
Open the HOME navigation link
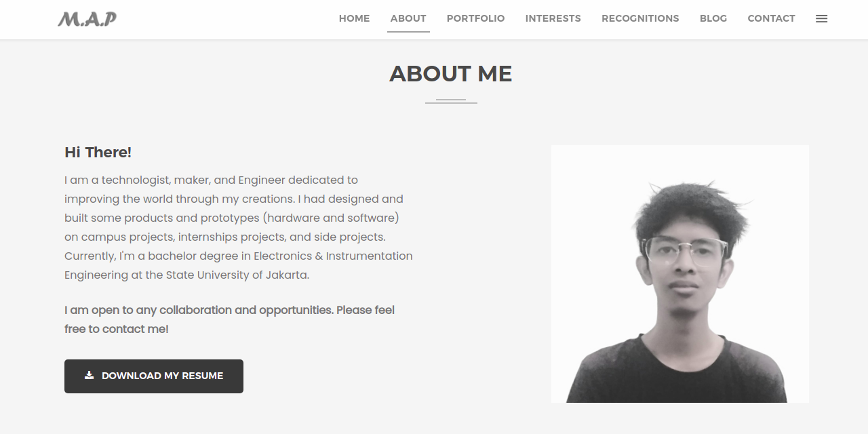pyautogui.click(x=354, y=18)
